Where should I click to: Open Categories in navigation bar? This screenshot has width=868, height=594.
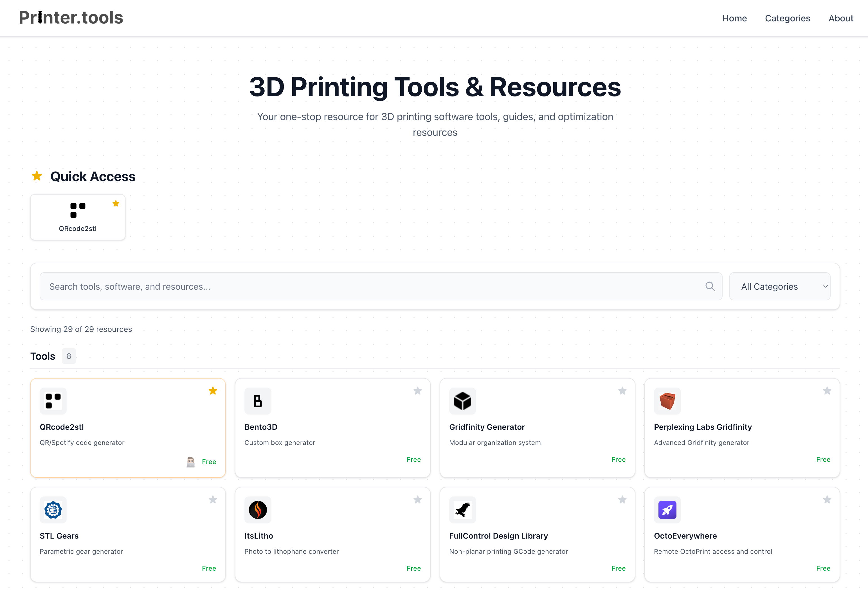click(x=787, y=18)
